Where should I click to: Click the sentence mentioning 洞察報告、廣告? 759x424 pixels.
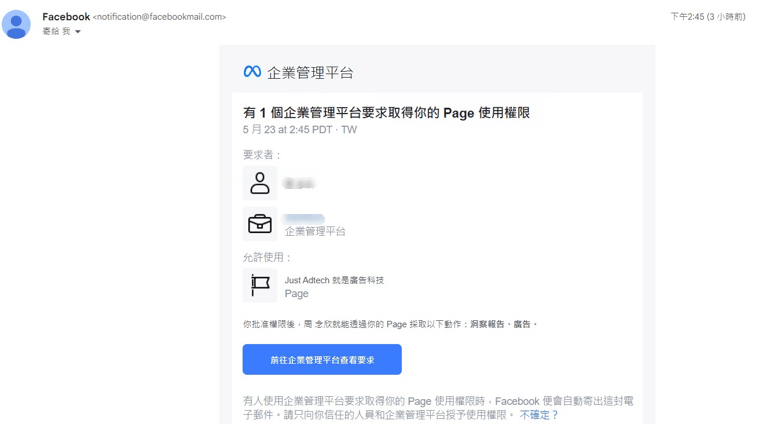(390, 324)
